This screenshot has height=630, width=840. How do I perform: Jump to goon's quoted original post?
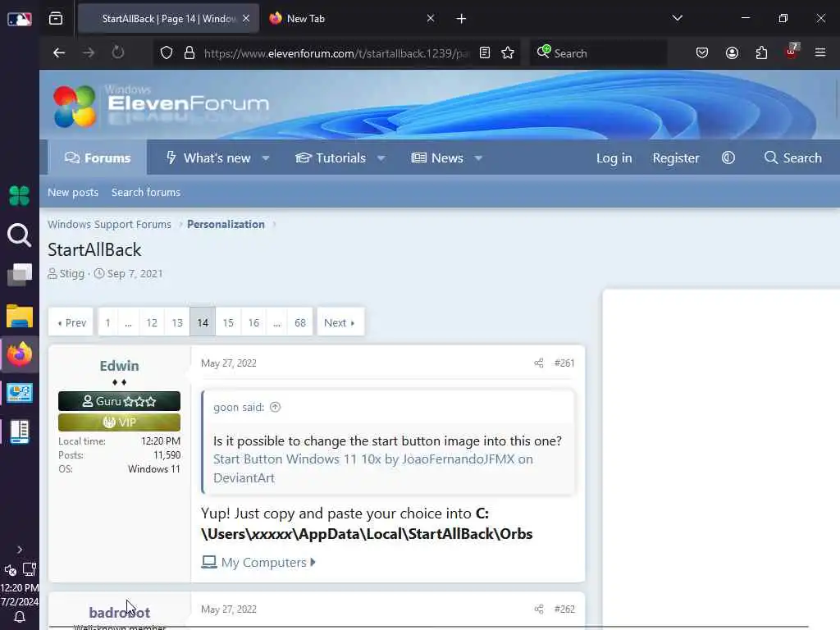pyautogui.click(x=276, y=407)
